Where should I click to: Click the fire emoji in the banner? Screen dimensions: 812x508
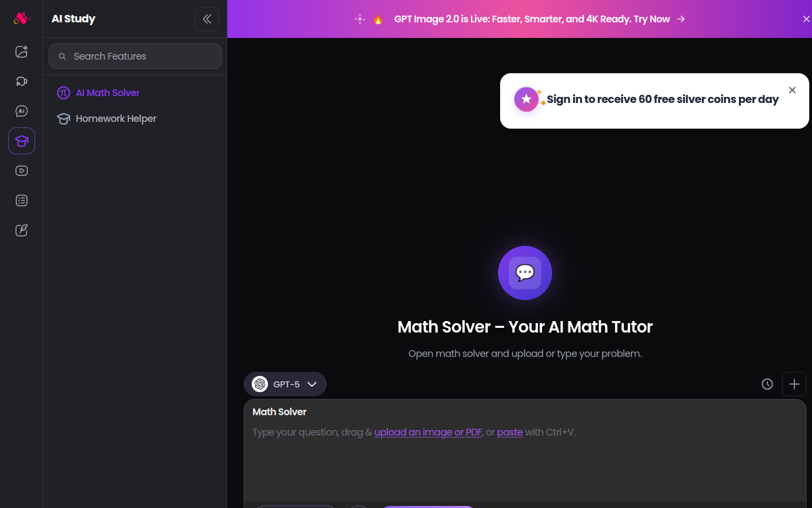378,19
